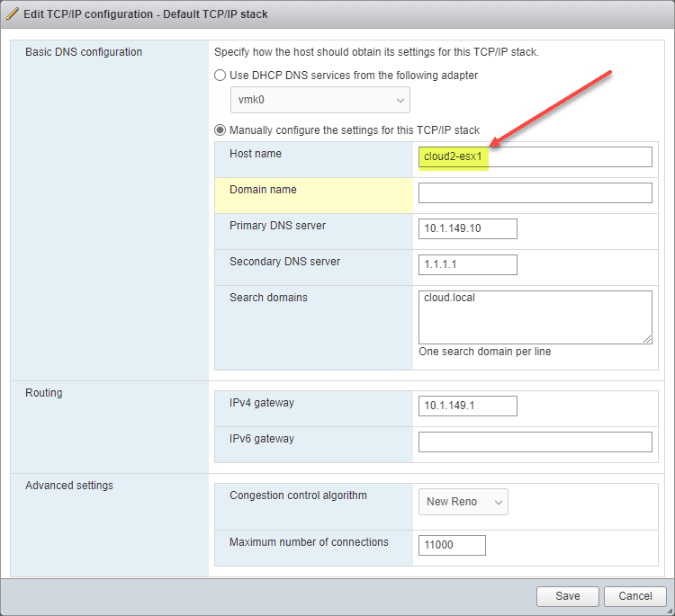675x616 pixels.
Task: Click the Maximum number of connections field
Action: (452, 545)
